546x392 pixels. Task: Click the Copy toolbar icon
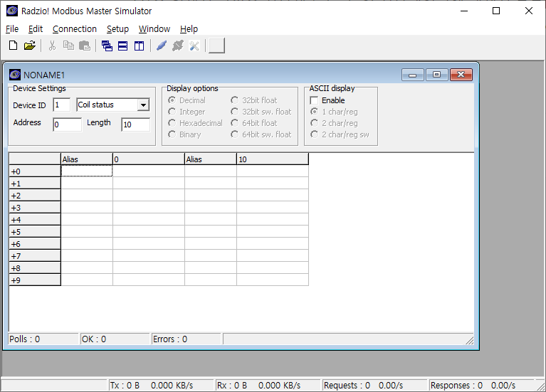click(68, 46)
